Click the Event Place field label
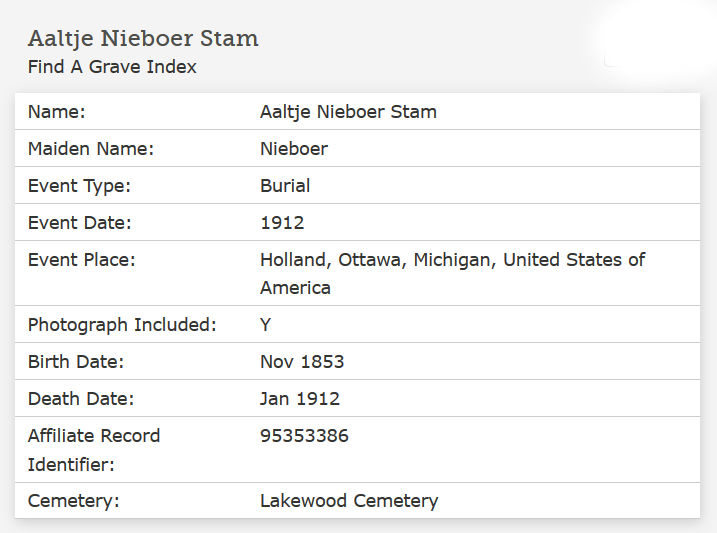Viewport: 717px width, 533px height. click(81, 260)
